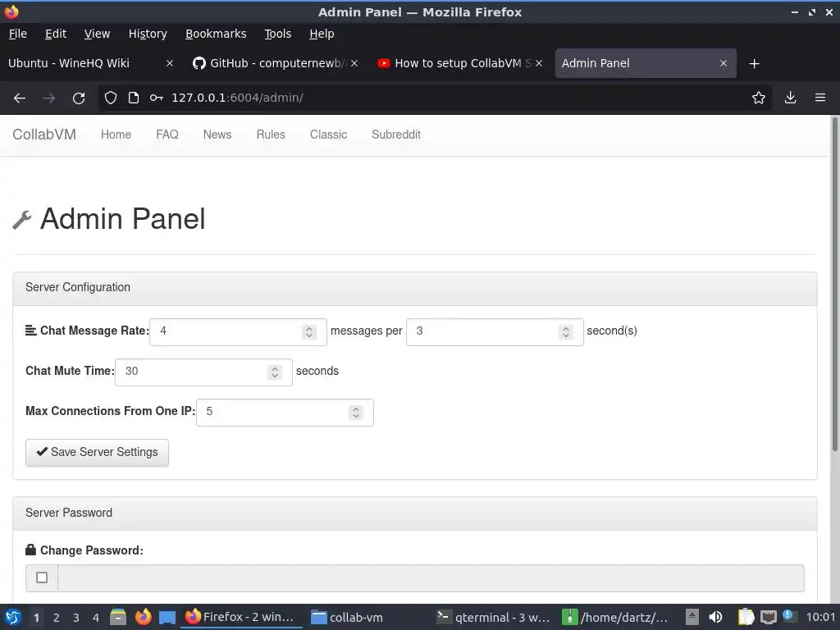Open the collab-vm taskbar window
The image size is (840, 630).
point(347,618)
